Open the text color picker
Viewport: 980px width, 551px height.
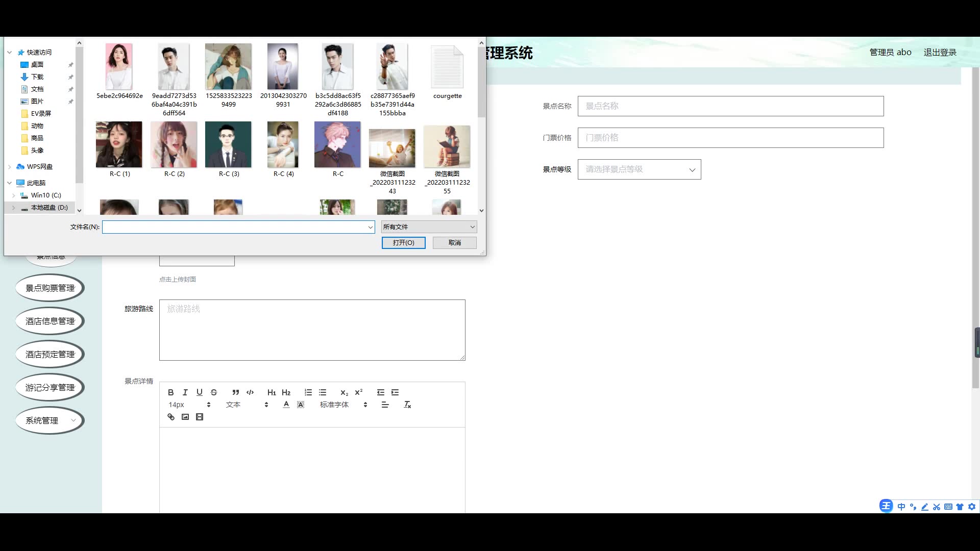coord(286,405)
